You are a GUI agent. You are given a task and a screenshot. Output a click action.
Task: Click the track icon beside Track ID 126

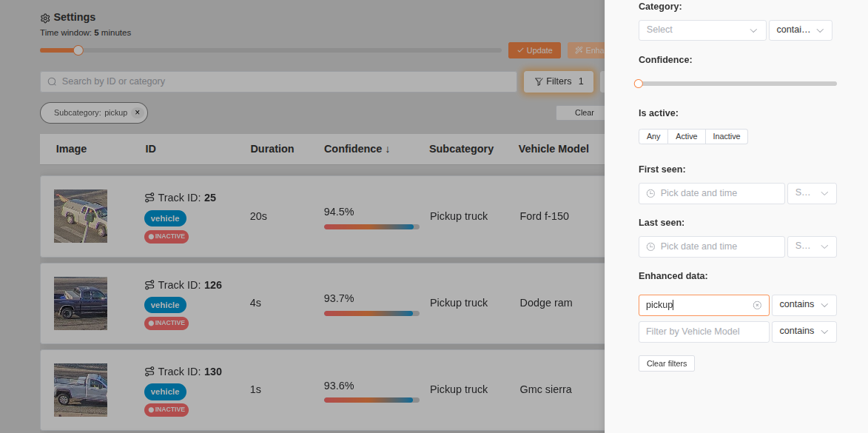[x=149, y=285]
